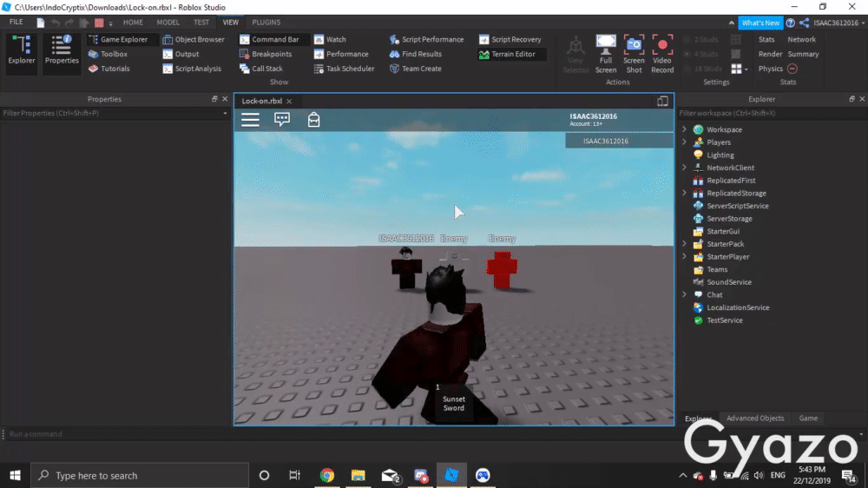This screenshot has width=868, height=488.
Task: Open the in-game hamburger menu
Action: coord(250,120)
